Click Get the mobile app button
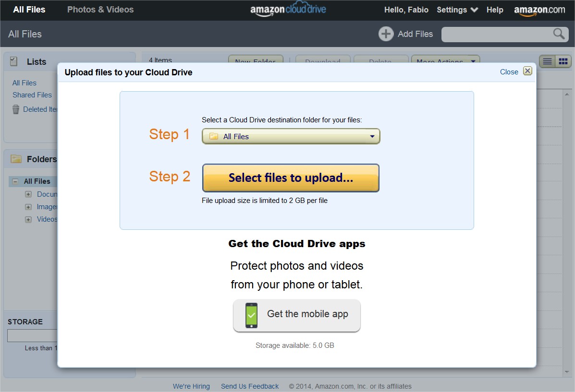The height and width of the screenshot is (392, 575). coord(297,315)
